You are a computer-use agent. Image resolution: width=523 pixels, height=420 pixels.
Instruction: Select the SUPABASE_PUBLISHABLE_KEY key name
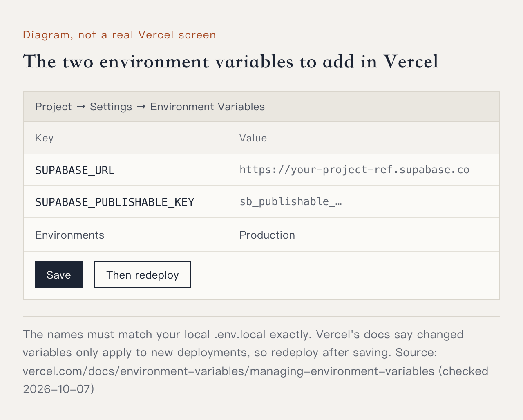tap(115, 202)
